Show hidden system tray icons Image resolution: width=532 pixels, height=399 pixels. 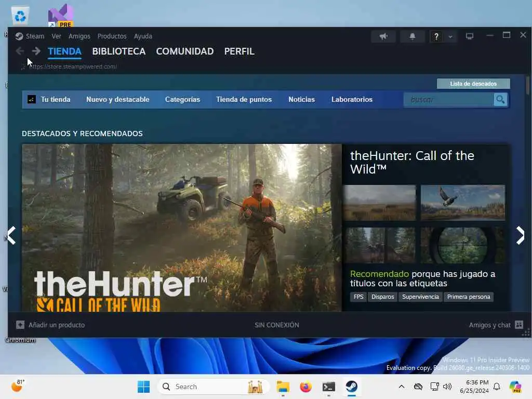[402, 387]
